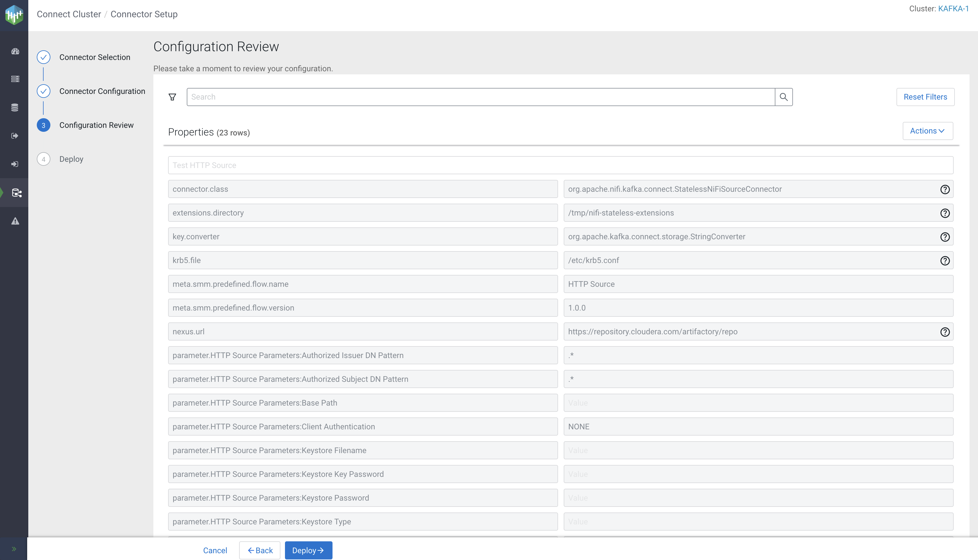Click the Cancel link
The height and width of the screenshot is (560, 978).
point(215,550)
